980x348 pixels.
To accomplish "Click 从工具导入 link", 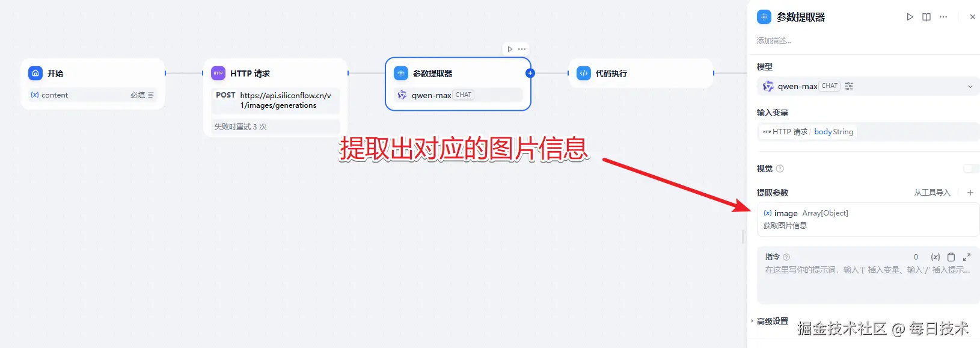I will point(932,193).
